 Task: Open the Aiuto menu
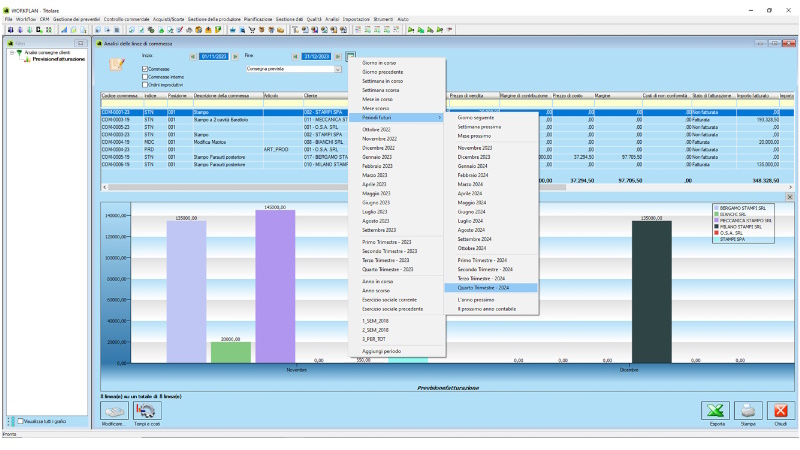click(x=403, y=19)
